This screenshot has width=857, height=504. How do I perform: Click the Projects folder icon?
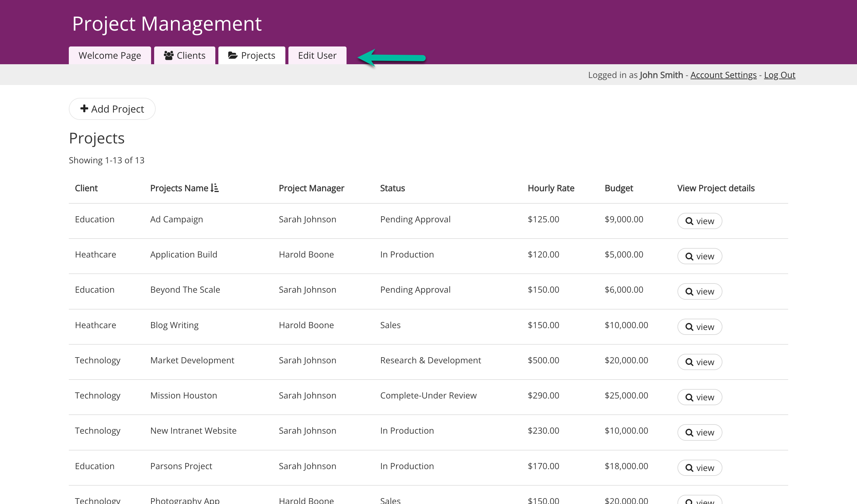pos(233,55)
